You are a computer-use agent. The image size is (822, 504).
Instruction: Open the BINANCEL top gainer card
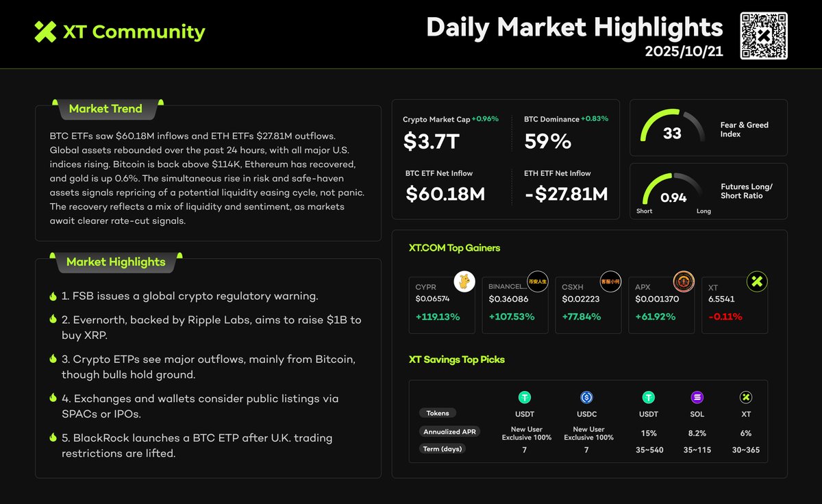(514, 305)
